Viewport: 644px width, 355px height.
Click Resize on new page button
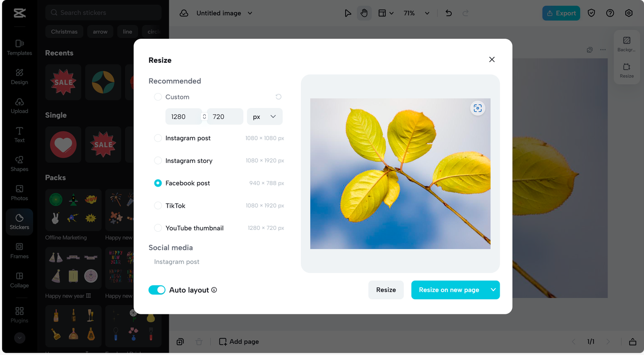449,290
